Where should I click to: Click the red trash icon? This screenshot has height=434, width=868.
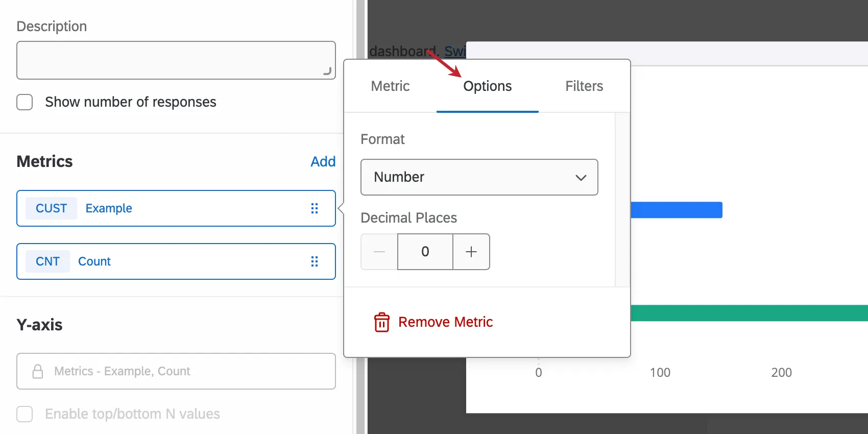(382, 322)
